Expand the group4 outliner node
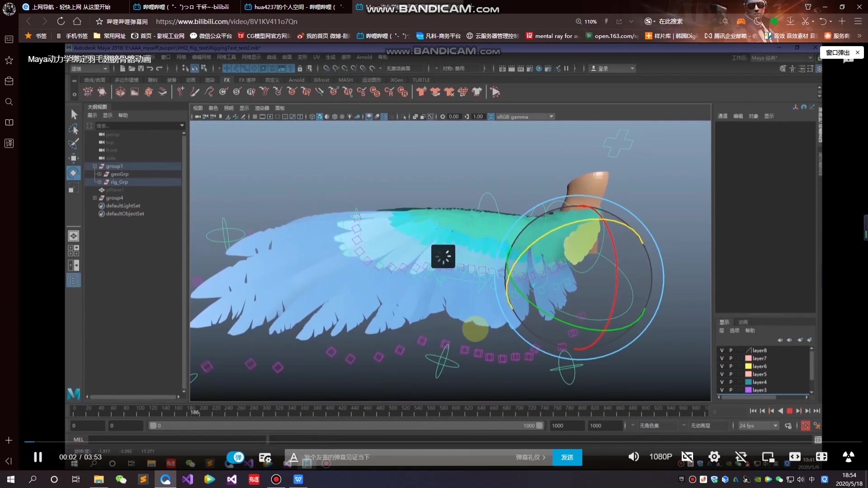868x488 pixels. point(95,198)
